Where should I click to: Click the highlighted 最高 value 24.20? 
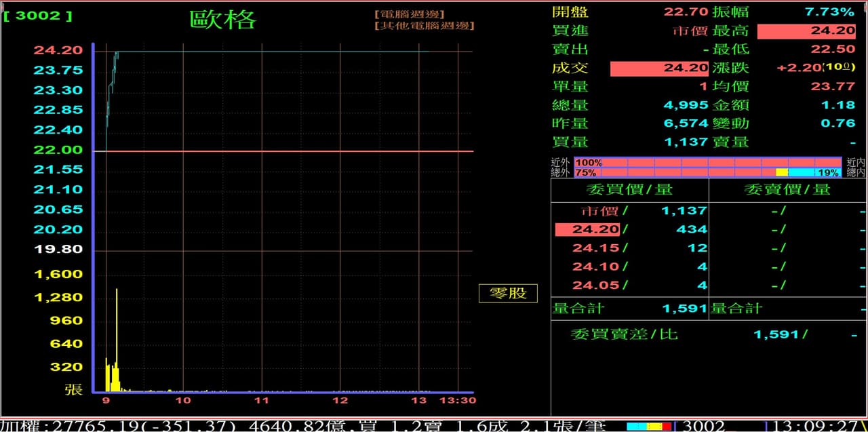coord(806,31)
